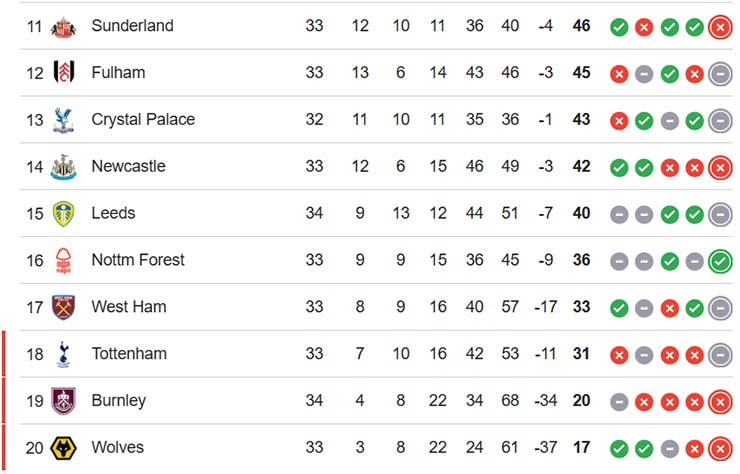Open the Wolves team name link

click(117, 448)
